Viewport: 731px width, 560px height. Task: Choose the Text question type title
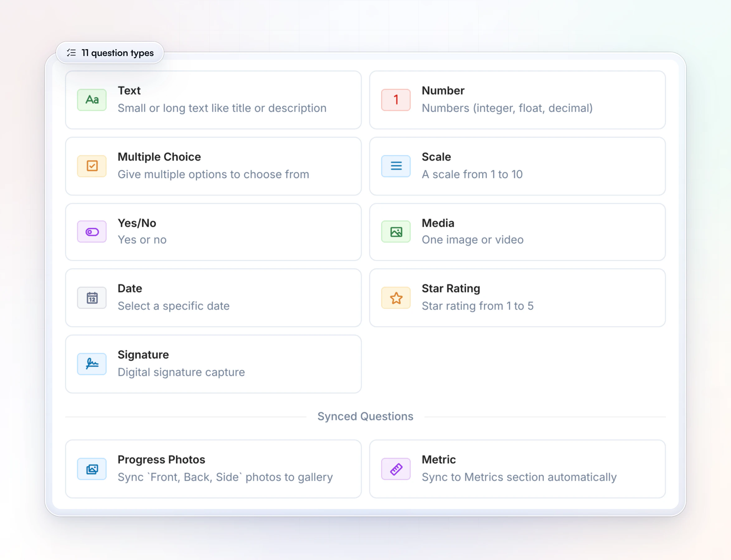click(129, 90)
